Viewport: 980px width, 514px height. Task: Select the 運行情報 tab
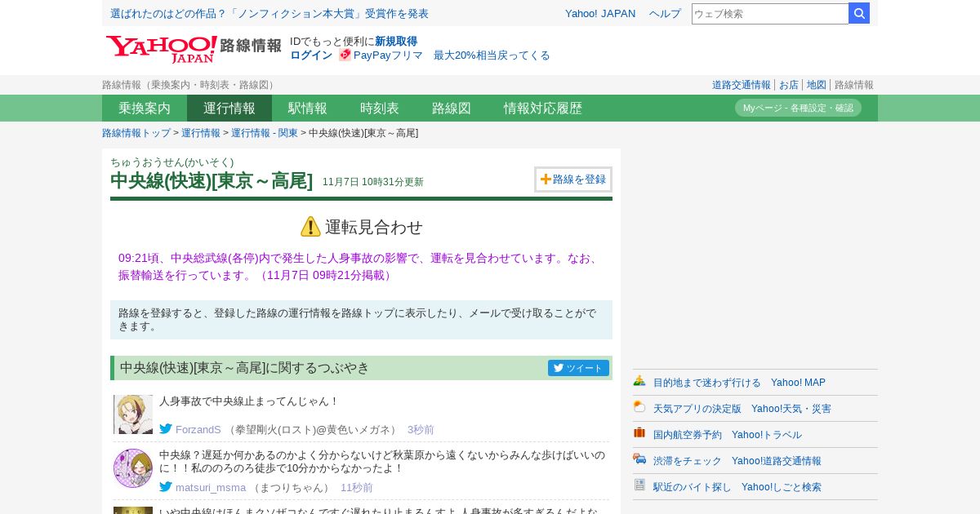point(229,108)
